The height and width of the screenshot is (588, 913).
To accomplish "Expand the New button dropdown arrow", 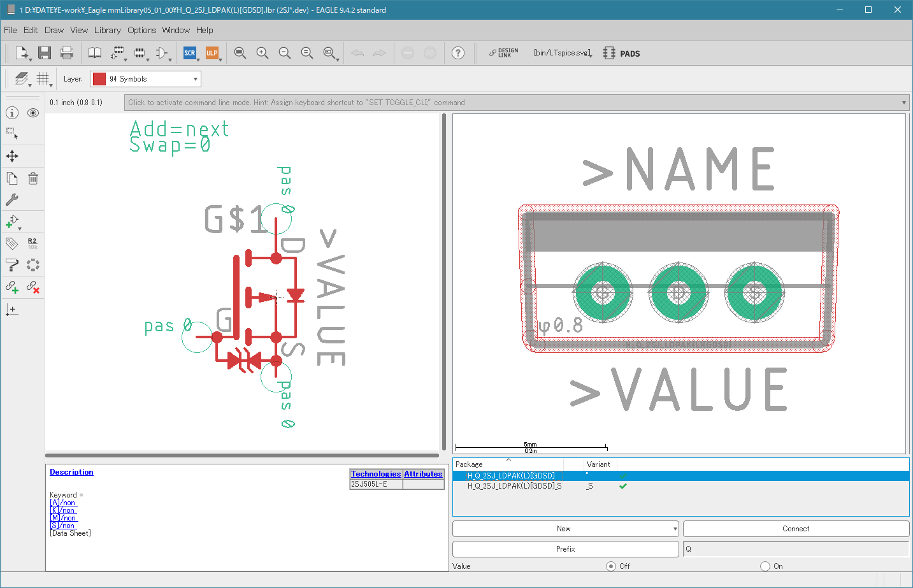I will point(675,529).
